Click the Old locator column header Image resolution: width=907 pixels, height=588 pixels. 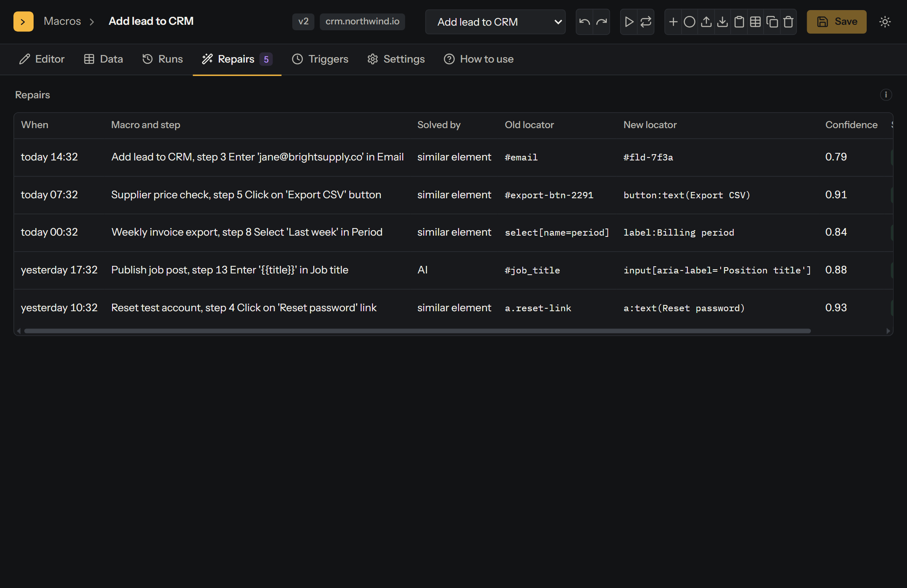(529, 125)
